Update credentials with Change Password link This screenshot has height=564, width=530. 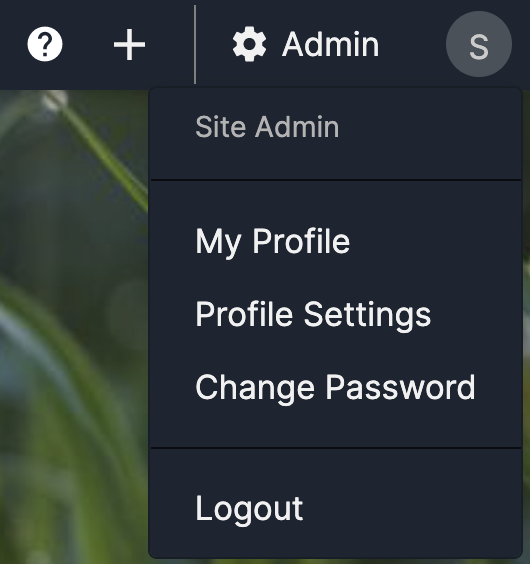(335, 388)
